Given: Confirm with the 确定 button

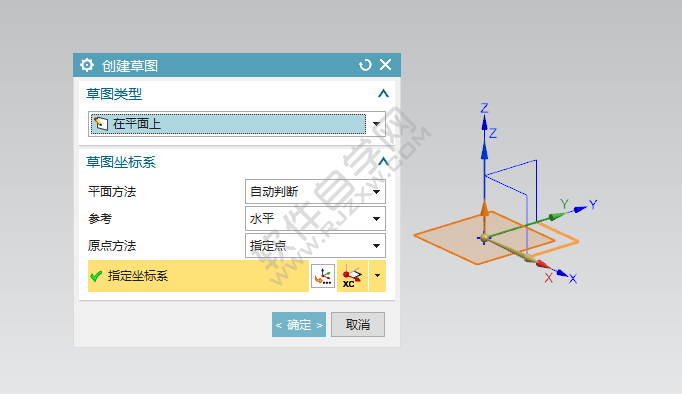Looking at the screenshot, I should point(299,324).
